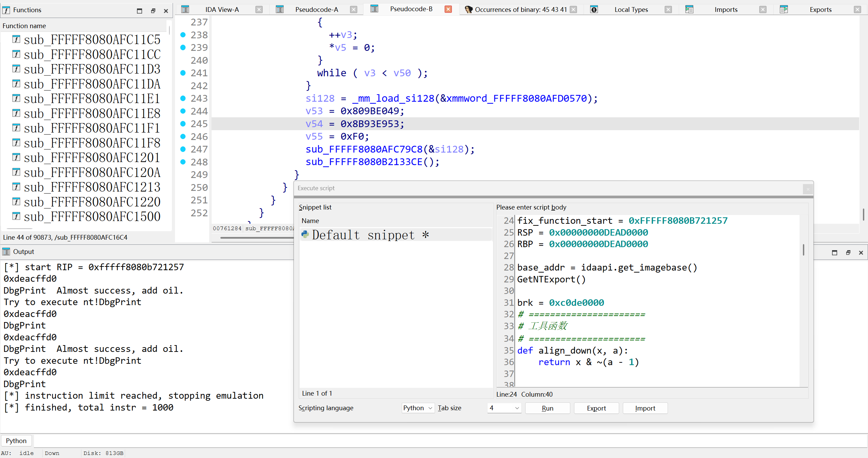The image size is (868, 458).
Task: Toggle breakpoint dot on line 248
Action: [183, 162]
